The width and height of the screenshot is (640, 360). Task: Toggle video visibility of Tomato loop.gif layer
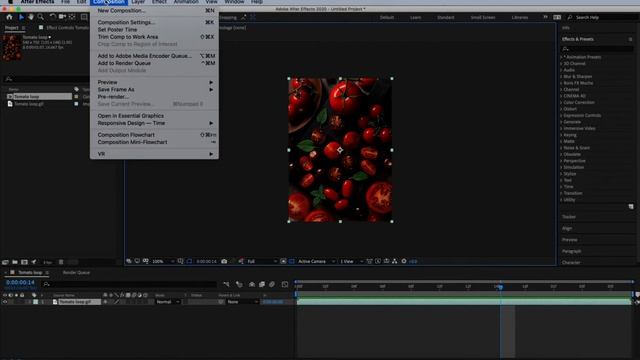5,302
